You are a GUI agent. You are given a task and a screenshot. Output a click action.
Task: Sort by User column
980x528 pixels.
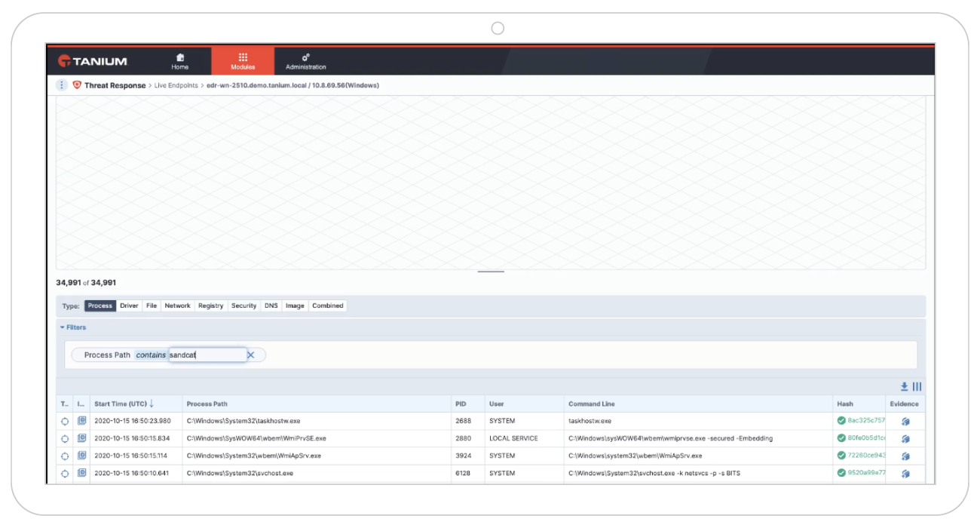(524, 404)
